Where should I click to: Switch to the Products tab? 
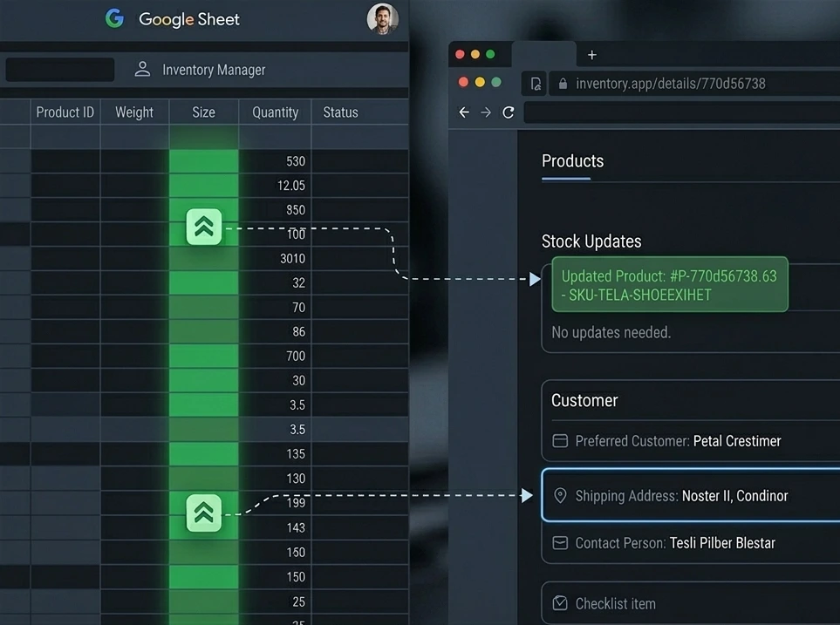pyautogui.click(x=572, y=161)
